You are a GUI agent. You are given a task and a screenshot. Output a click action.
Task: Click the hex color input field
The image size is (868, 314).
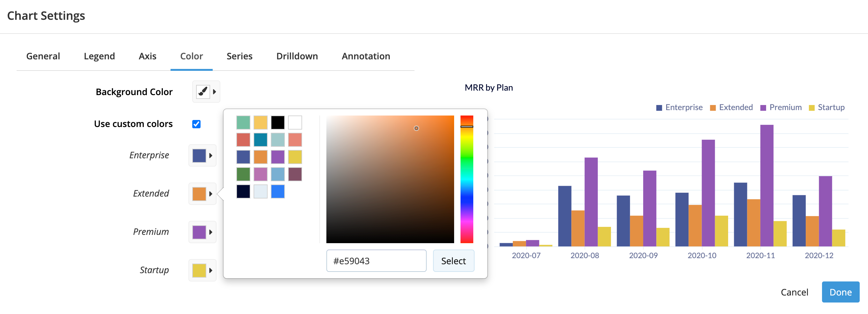tap(377, 261)
